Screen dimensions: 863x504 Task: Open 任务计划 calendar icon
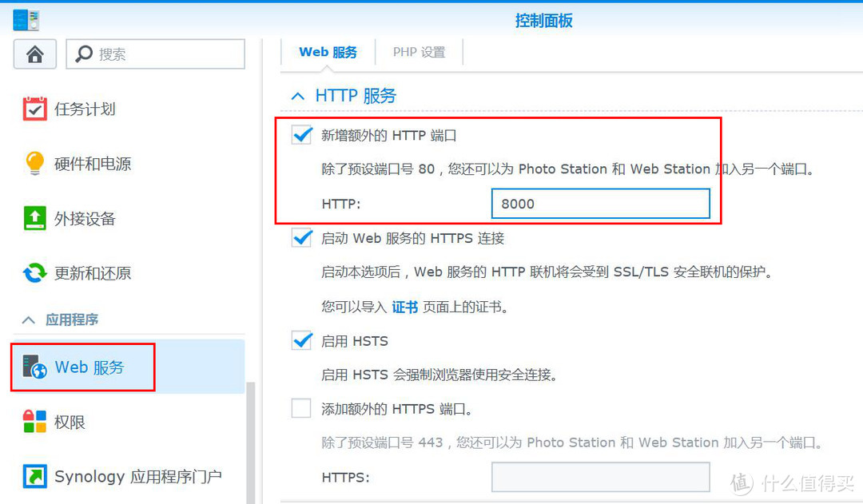point(34,109)
